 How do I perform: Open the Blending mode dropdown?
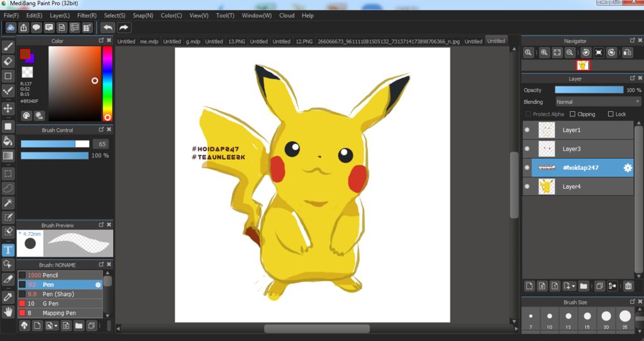point(598,101)
